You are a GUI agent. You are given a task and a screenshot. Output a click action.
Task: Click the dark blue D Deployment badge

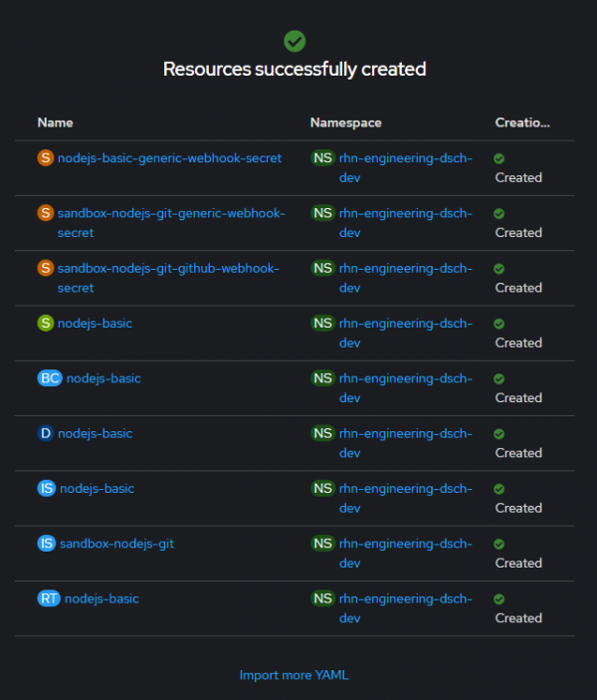45,433
